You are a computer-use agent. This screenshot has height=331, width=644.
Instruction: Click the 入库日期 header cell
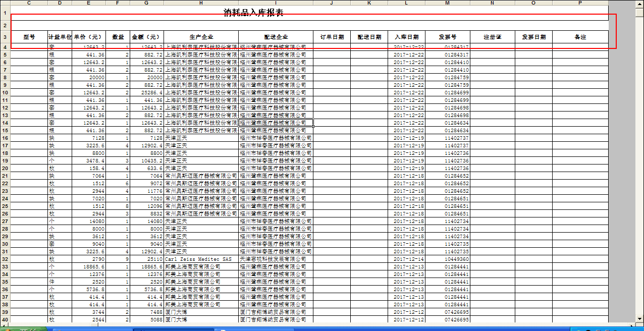click(x=406, y=37)
